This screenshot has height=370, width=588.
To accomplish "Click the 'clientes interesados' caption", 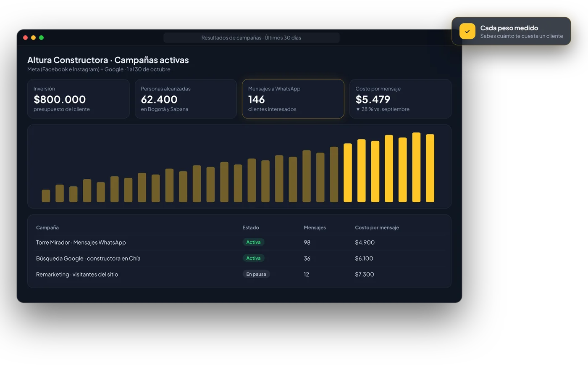I will [272, 109].
